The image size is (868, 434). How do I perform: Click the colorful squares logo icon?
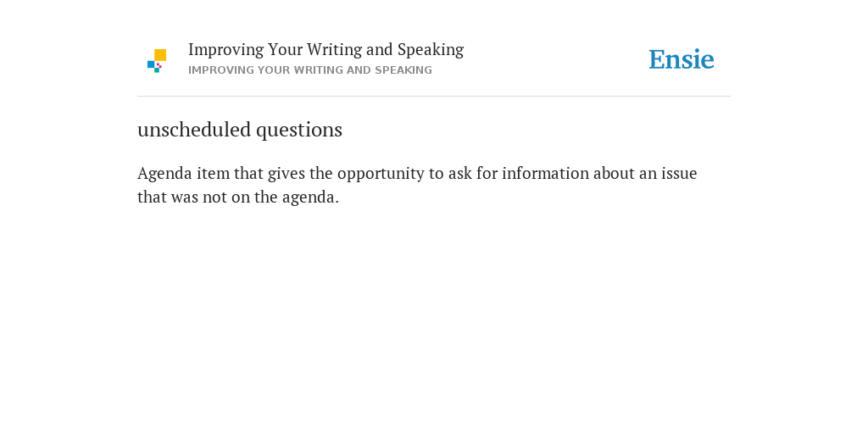tap(157, 61)
